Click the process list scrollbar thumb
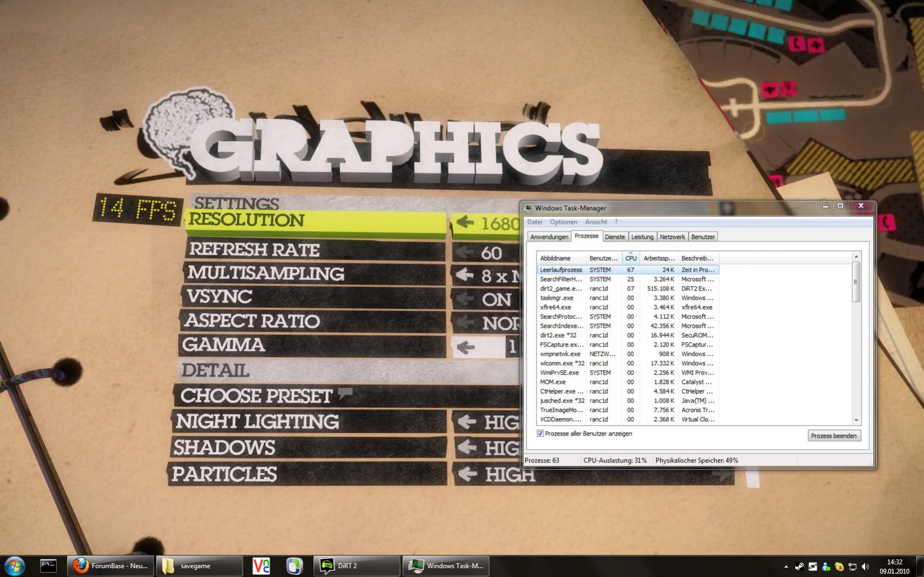This screenshot has height=577, width=924. 856,282
